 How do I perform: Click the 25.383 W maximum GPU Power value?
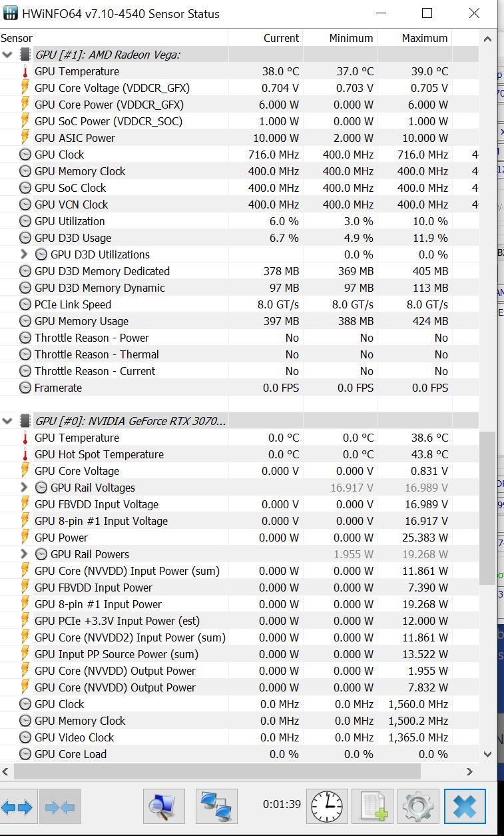[x=426, y=538]
